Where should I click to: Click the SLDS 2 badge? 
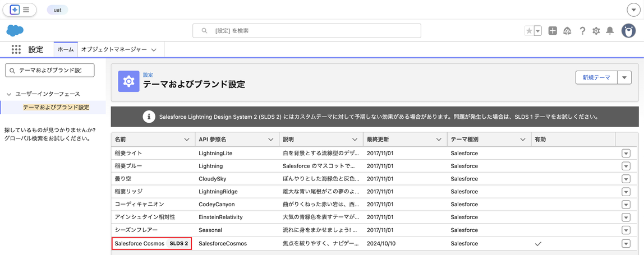(x=179, y=243)
